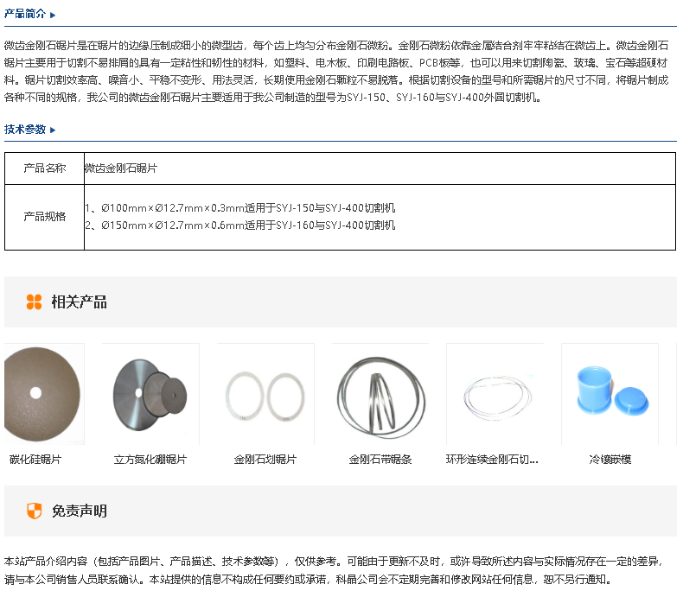
Task: Open the 碳化硅锯片 product image
Action: [43, 394]
